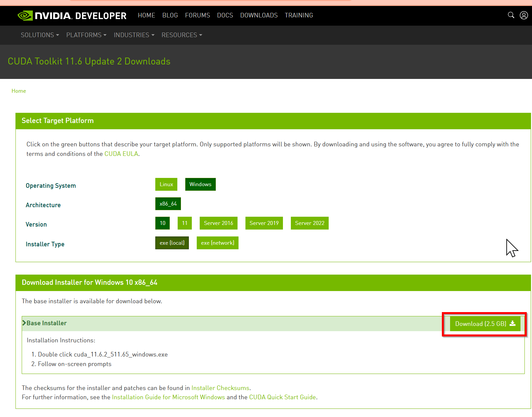This screenshot has width=532, height=417.
Task: Choose exe (local) installer type
Action: [x=172, y=243]
